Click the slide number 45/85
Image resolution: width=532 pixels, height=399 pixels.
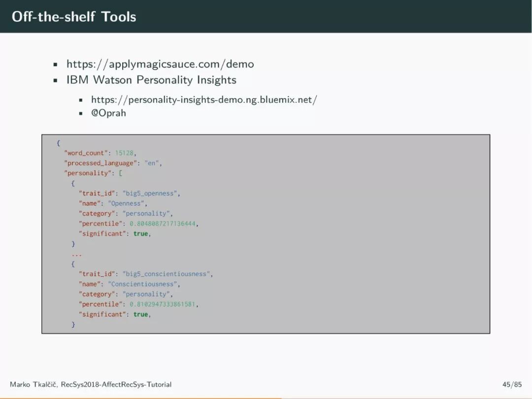tap(512, 384)
